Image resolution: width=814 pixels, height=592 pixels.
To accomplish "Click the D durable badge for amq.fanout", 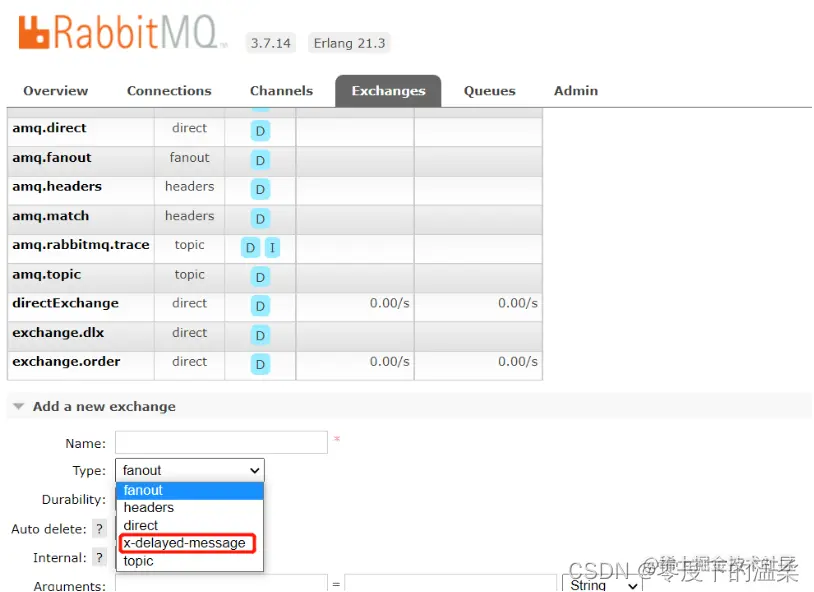I will point(260,160).
